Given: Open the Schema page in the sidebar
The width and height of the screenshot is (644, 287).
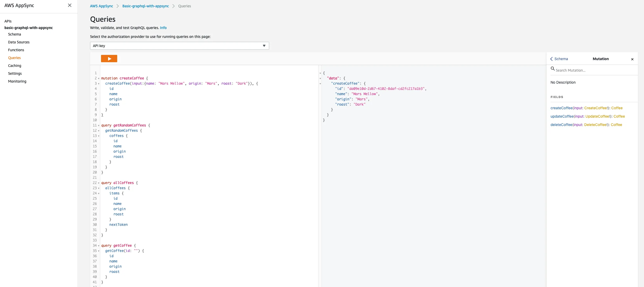Looking at the screenshot, I should [x=14, y=34].
